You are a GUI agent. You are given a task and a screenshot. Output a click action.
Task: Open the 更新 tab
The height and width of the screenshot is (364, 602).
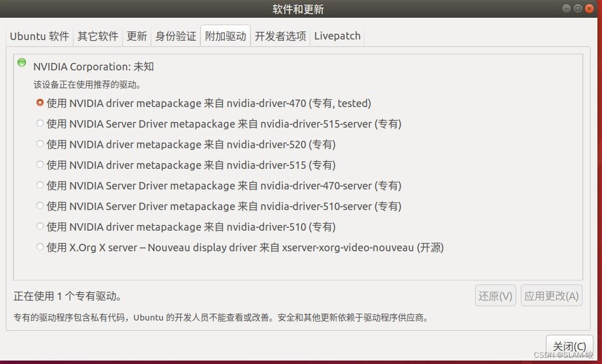coord(137,36)
